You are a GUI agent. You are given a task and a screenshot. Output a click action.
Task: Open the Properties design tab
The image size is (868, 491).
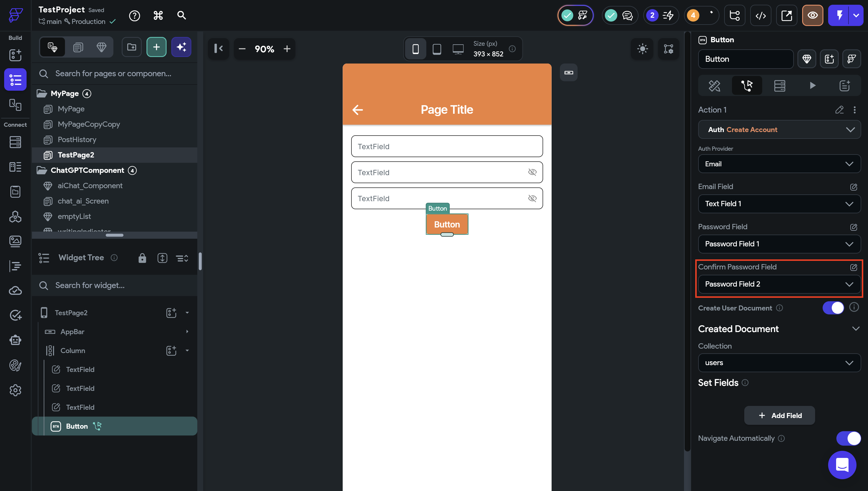coord(714,86)
